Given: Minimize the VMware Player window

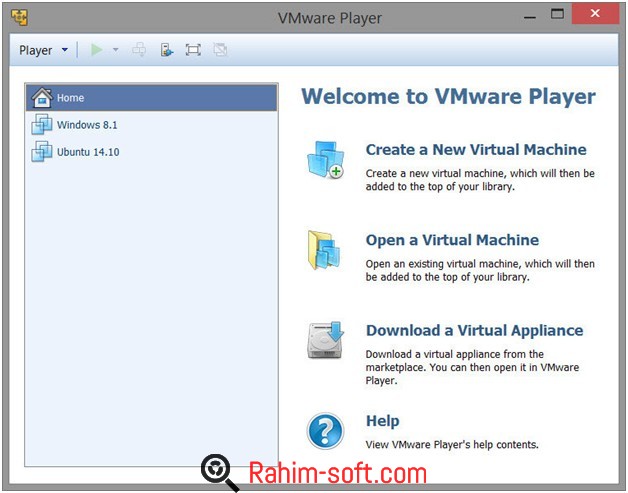Looking at the screenshot, I should (530, 17).
